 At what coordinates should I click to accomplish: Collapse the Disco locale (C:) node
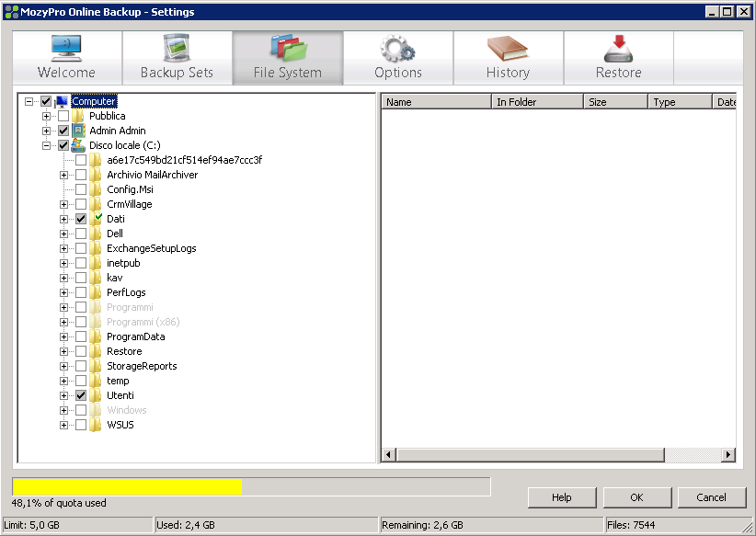pos(46,145)
